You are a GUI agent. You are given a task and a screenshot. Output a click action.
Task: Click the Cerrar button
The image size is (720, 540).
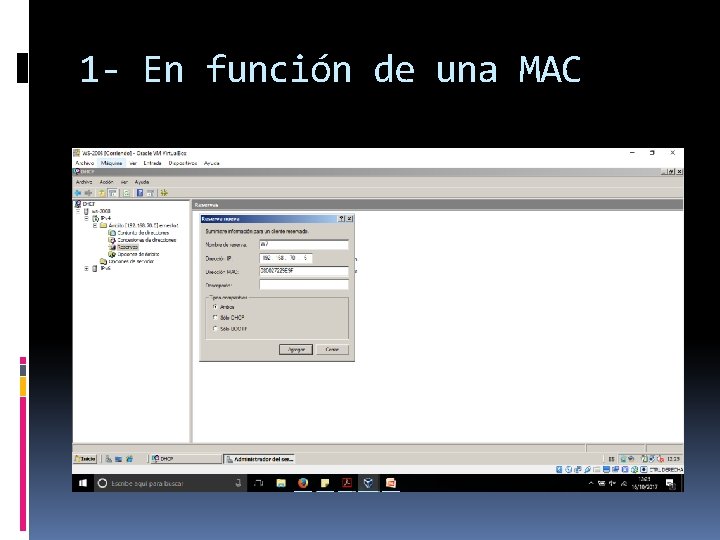[x=332, y=349]
